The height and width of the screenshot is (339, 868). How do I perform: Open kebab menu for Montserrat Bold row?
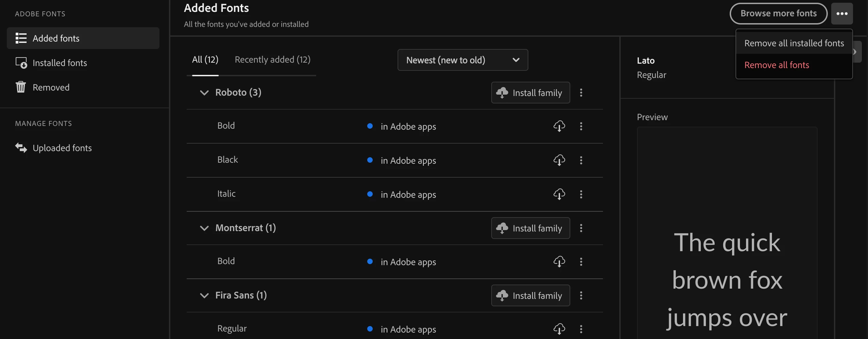(x=581, y=262)
